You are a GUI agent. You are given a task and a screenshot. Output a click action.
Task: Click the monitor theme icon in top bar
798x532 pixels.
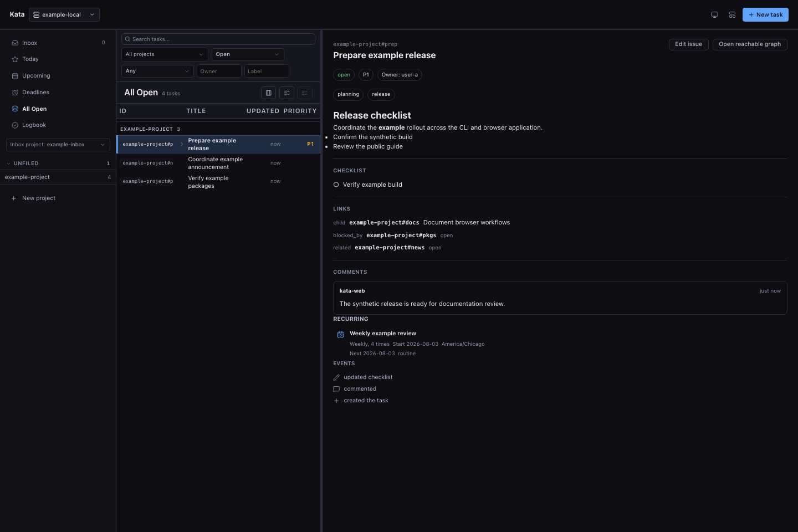tap(714, 15)
